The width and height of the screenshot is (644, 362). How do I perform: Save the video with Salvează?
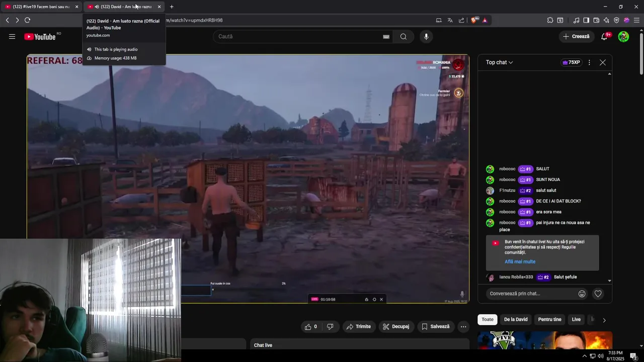pyautogui.click(x=435, y=326)
